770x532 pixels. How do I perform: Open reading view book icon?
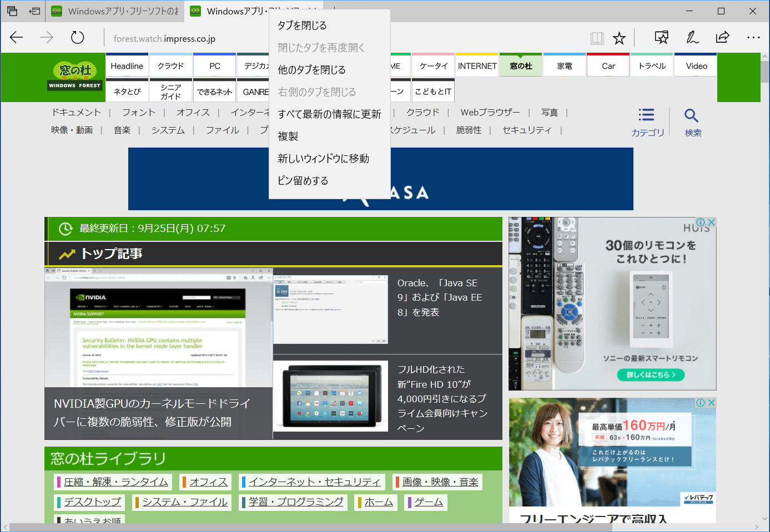pos(596,38)
